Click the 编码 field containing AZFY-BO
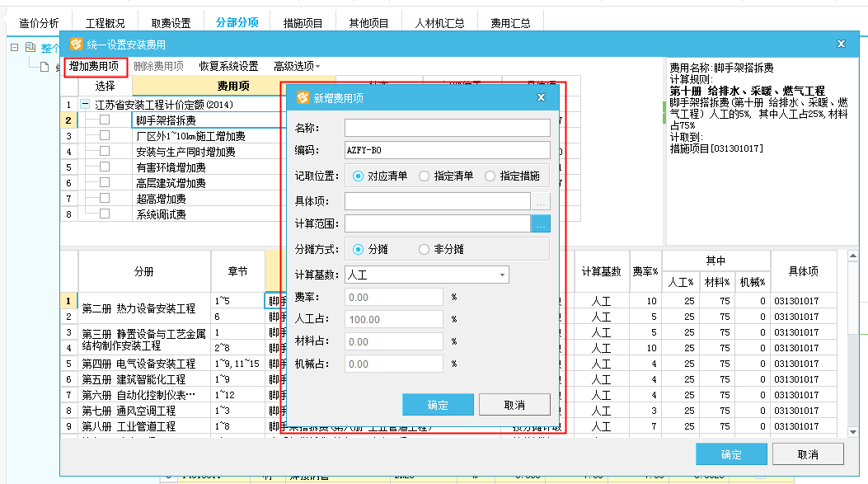Viewport: 868px width, 484px height. point(447,150)
